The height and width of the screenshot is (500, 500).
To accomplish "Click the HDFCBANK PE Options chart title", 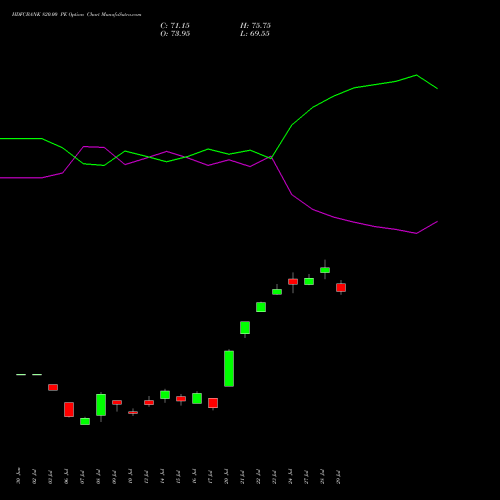I will pos(76,15).
